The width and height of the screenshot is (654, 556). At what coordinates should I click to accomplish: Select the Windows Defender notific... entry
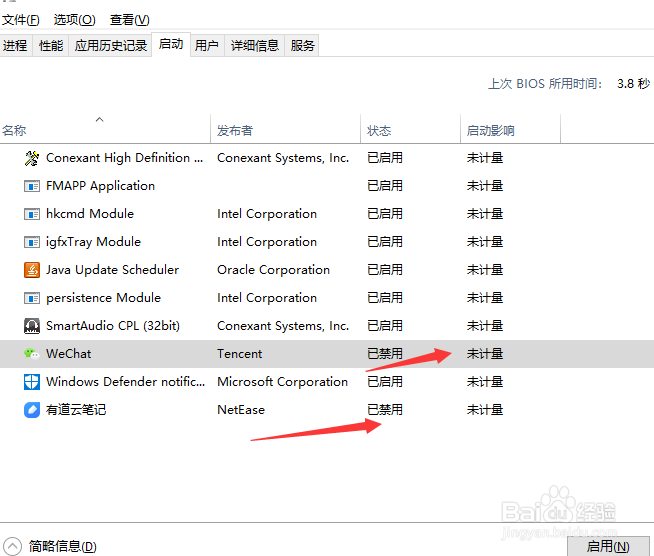pos(126,382)
